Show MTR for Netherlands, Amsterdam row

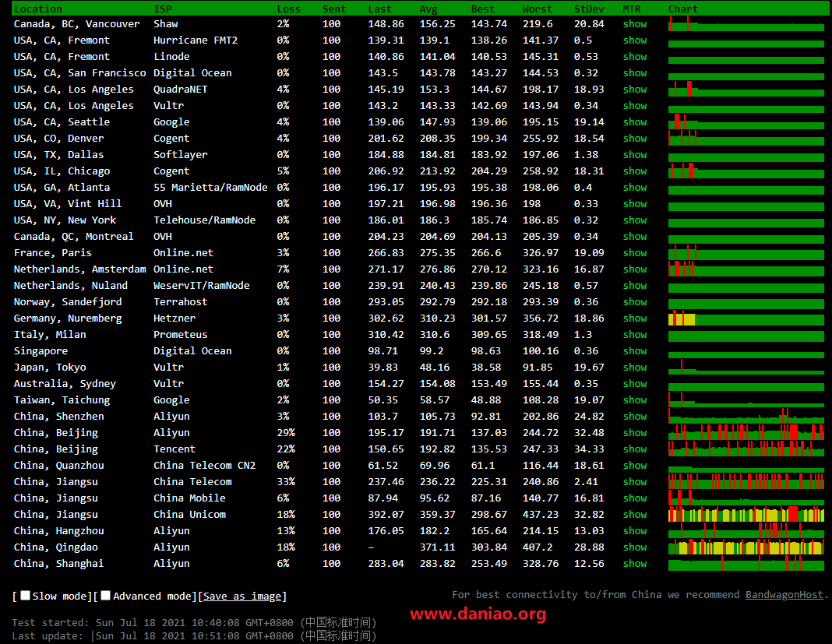click(635, 269)
